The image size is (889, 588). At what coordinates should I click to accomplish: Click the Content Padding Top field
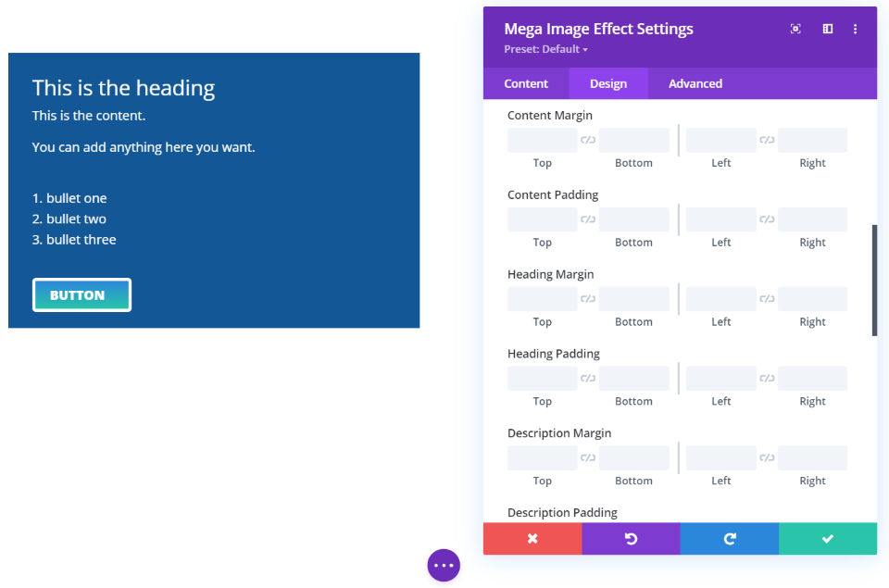(543, 220)
